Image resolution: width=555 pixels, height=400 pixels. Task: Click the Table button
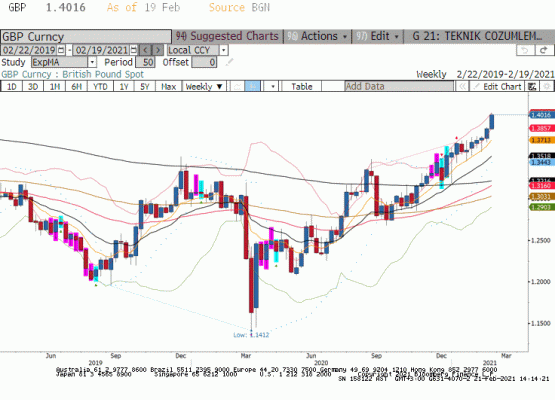pos(302,86)
